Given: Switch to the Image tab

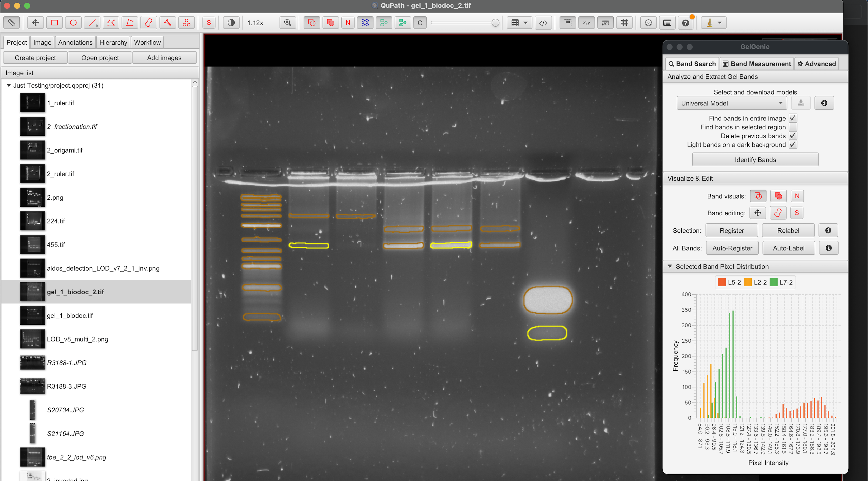Looking at the screenshot, I should click(x=42, y=43).
